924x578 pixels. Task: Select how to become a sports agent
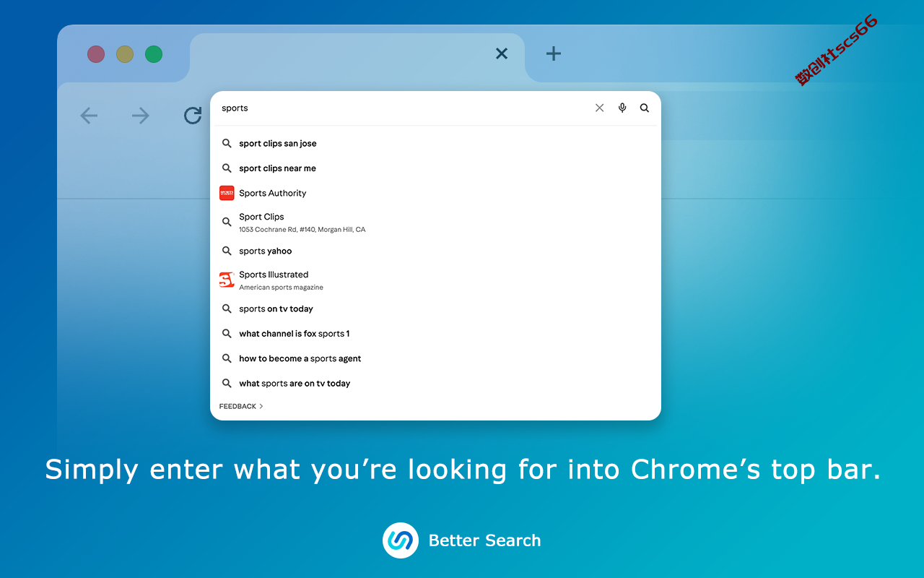[435, 358]
